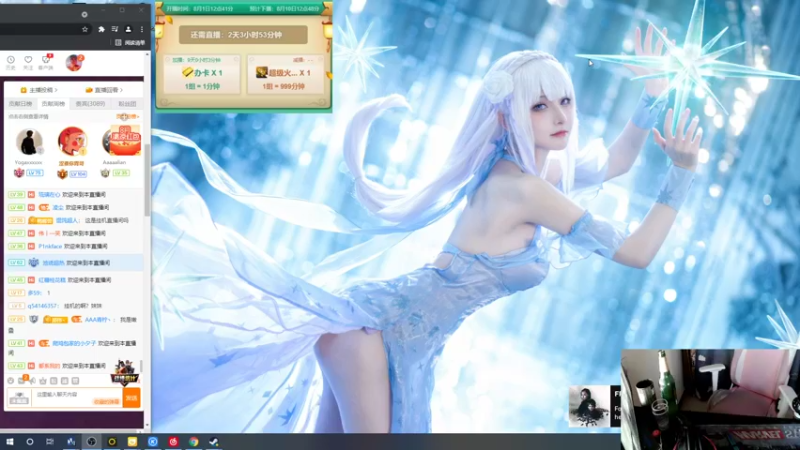
Task: Click the first-place red cartoon avatar
Action: click(71, 141)
